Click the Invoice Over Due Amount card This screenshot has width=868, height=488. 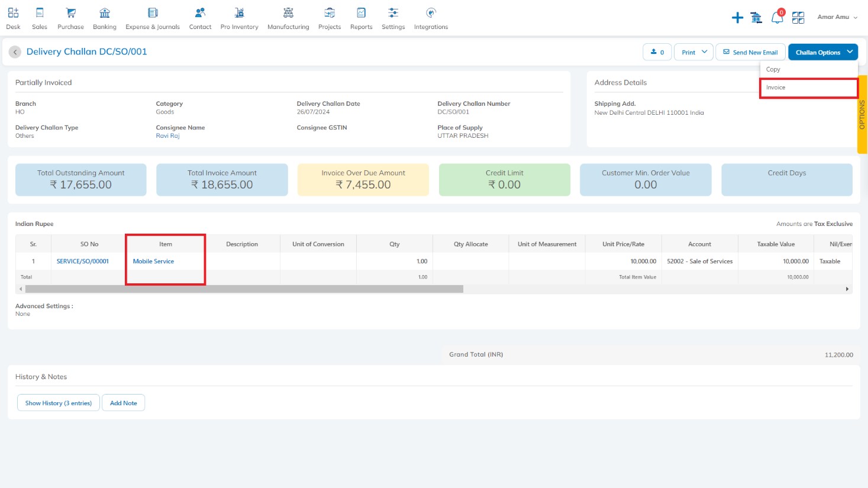(363, 180)
